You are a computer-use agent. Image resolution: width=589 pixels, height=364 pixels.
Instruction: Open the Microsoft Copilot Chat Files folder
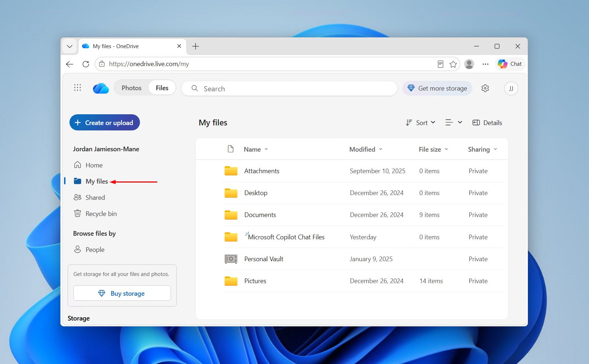286,237
